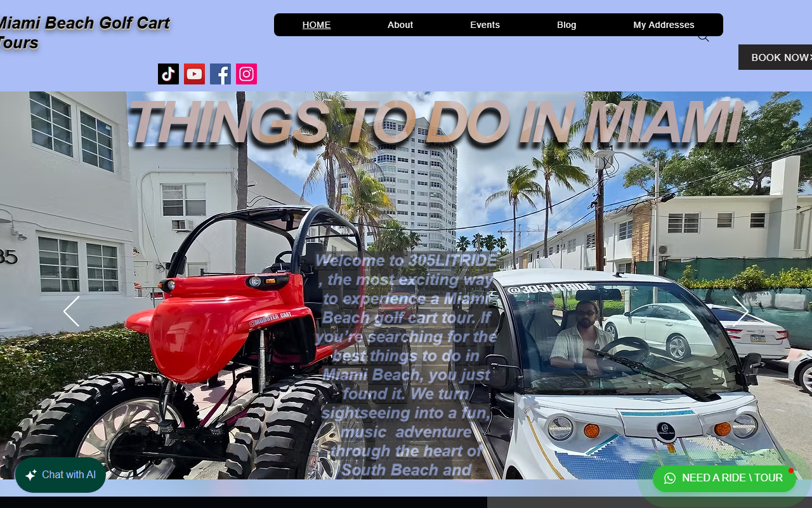Click the NEED A RIDE \ TOUR button
Viewport: 812px width, 508px height.
coord(724,478)
